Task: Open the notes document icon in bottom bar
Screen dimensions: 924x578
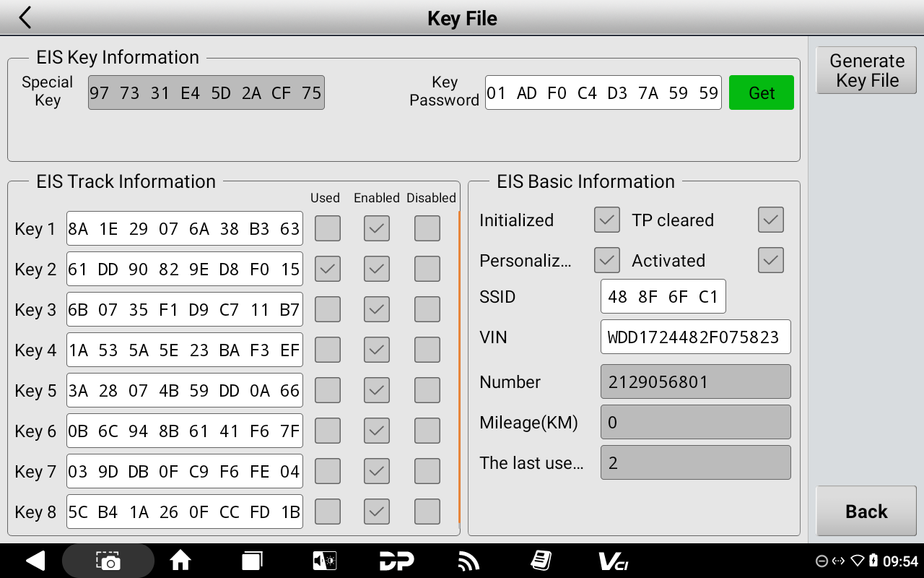Action: [541, 561]
